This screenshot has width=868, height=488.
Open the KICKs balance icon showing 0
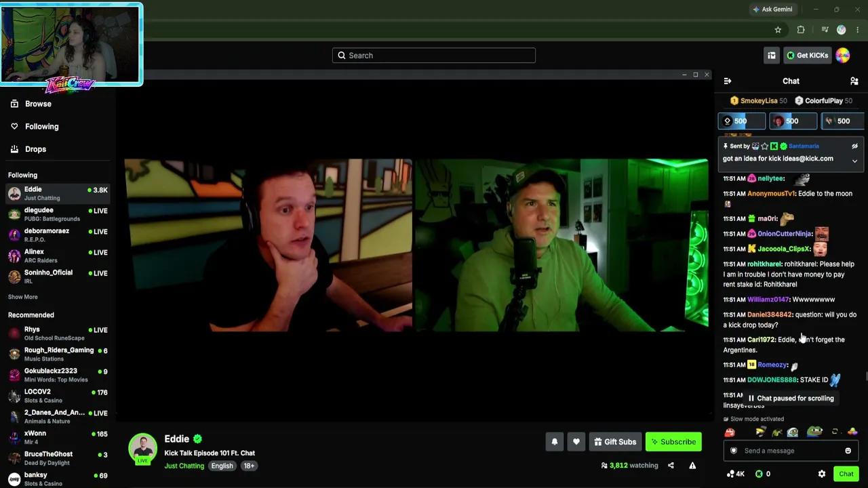(763, 474)
